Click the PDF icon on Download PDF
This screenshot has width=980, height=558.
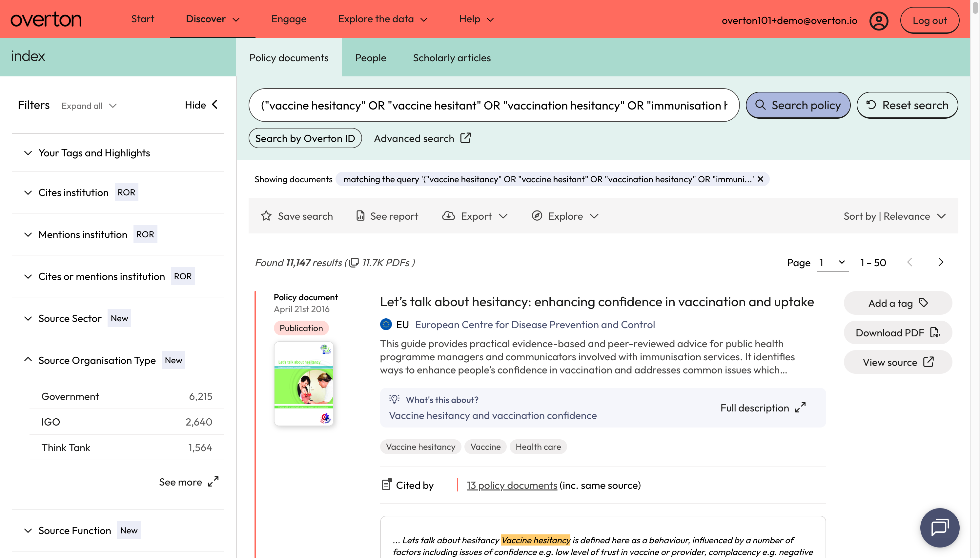click(x=935, y=332)
